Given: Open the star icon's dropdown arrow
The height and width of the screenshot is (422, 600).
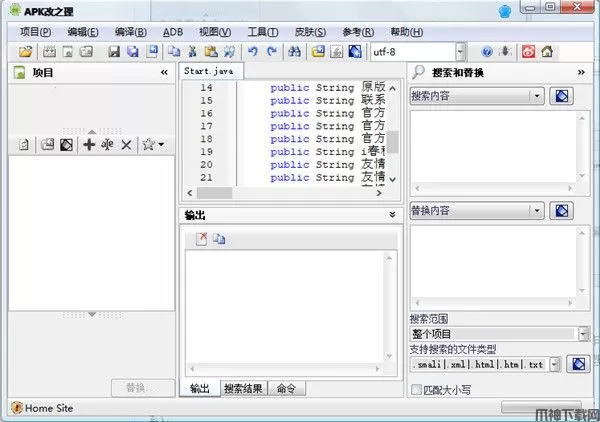Looking at the screenshot, I should 161,145.
